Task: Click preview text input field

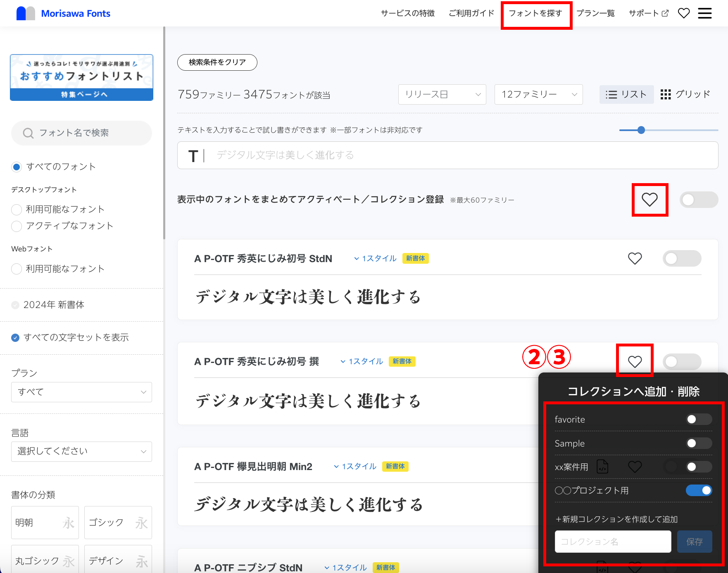Action: (447, 155)
